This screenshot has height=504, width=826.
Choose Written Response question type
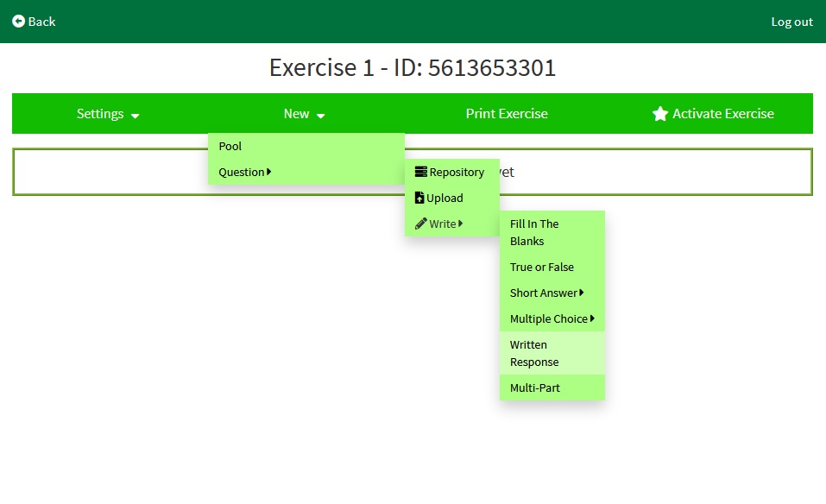point(534,353)
